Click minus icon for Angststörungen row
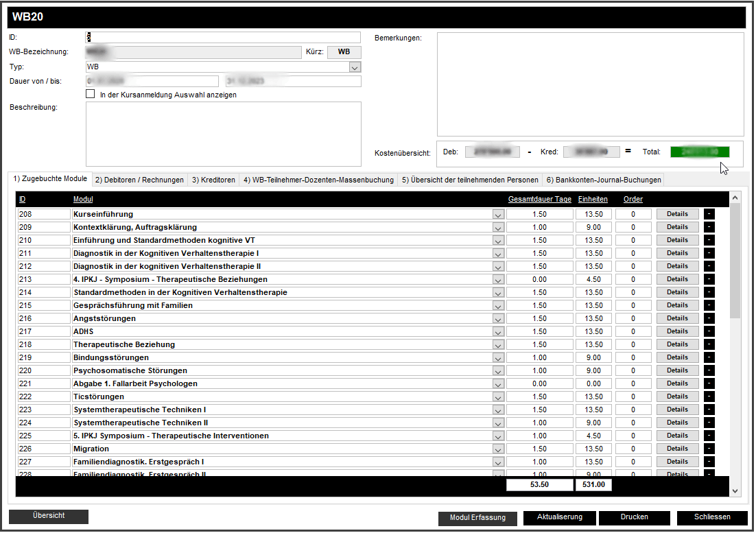The width and height of the screenshot is (756, 533). [709, 318]
